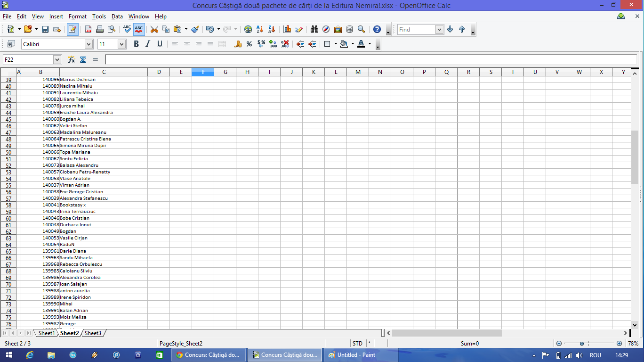Select column header F
The height and width of the screenshot is (362, 644).
pyautogui.click(x=203, y=72)
